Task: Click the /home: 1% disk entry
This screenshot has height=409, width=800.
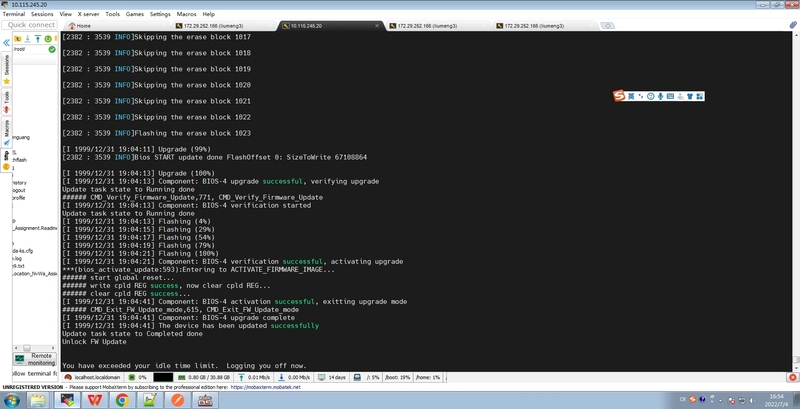Action: coord(428,377)
